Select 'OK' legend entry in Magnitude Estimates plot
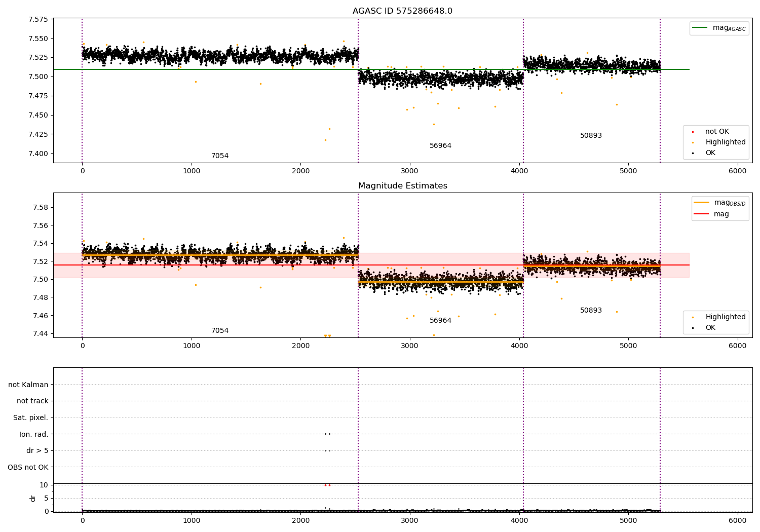The image size is (760, 532). (x=710, y=328)
